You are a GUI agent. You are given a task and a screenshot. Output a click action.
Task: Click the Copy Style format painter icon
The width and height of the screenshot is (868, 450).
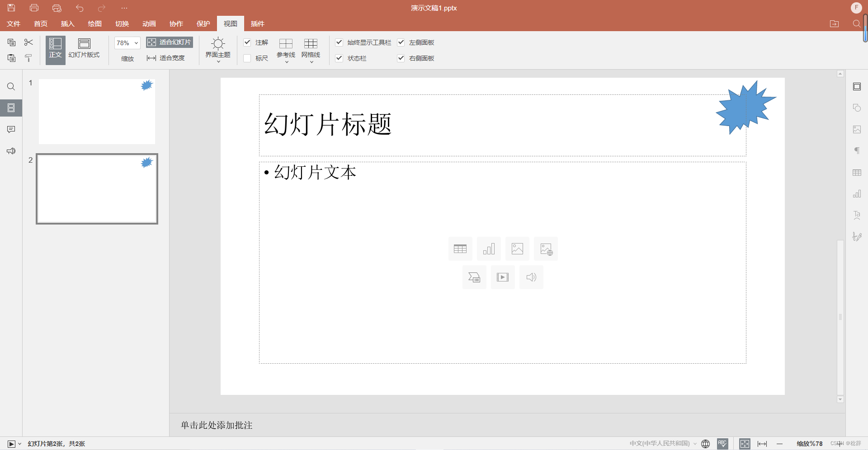[x=28, y=58]
